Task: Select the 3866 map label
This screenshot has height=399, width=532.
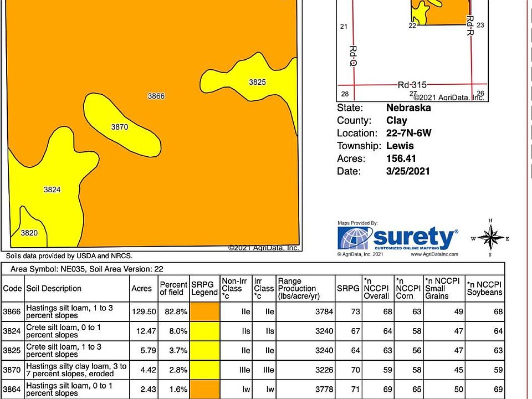Action: (x=156, y=96)
